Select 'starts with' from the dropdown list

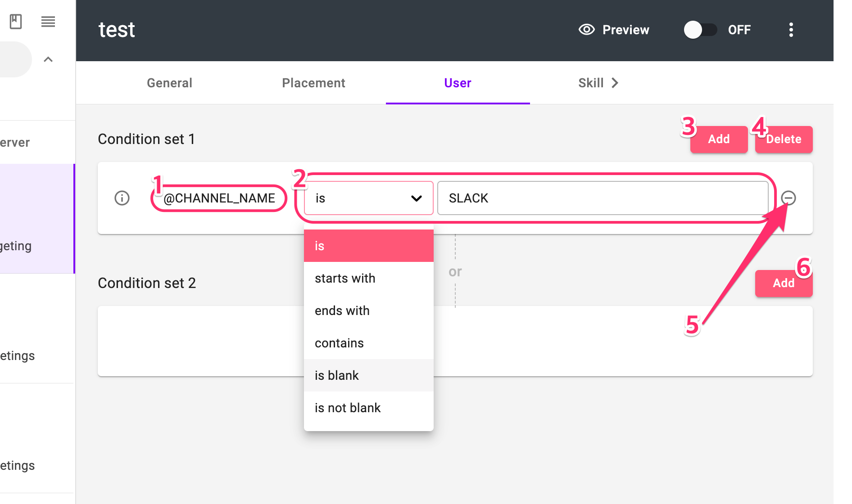345,278
